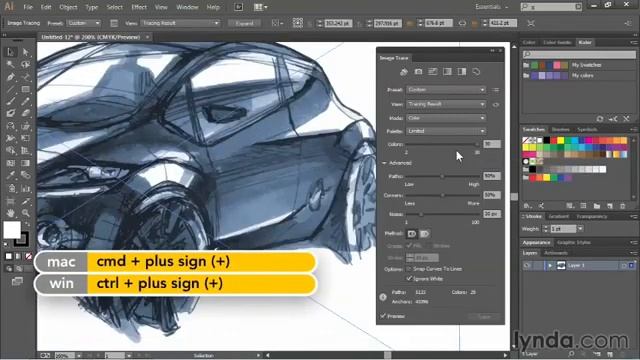Image resolution: width=640 pixels, height=360 pixels.
Task: Toggle view source image eye icon
Action: (496, 104)
